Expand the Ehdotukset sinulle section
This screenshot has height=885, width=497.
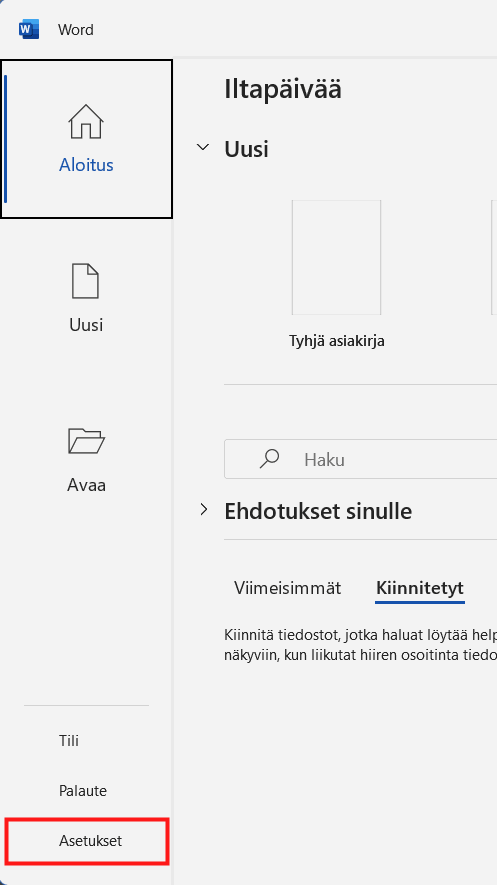tap(204, 511)
